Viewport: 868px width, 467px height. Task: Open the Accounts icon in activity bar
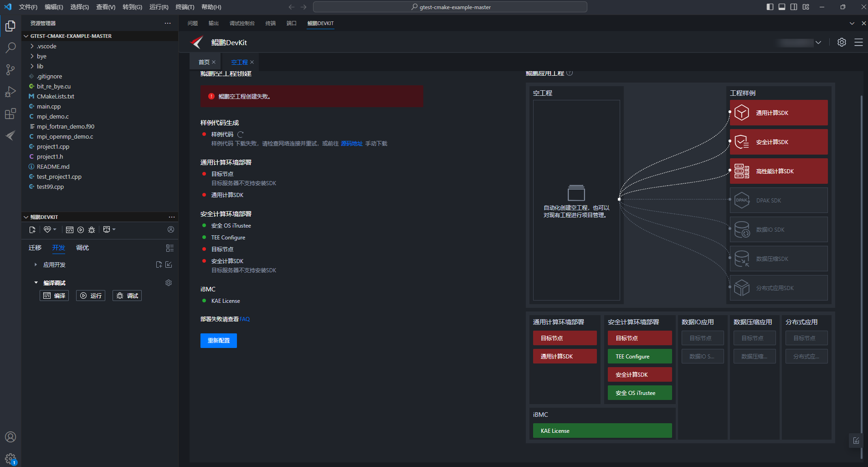(x=10, y=437)
